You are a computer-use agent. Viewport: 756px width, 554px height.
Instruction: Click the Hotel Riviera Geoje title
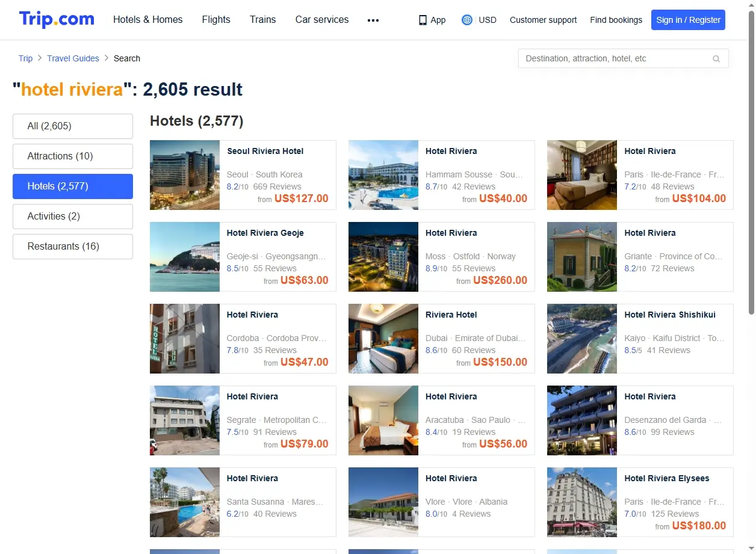click(x=265, y=233)
